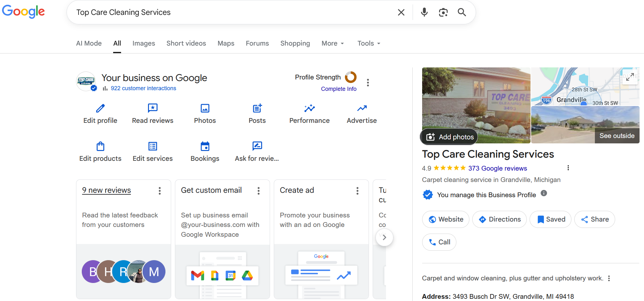Expand the Tools dropdown
The width and height of the screenshot is (644, 301).
click(369, 43)
